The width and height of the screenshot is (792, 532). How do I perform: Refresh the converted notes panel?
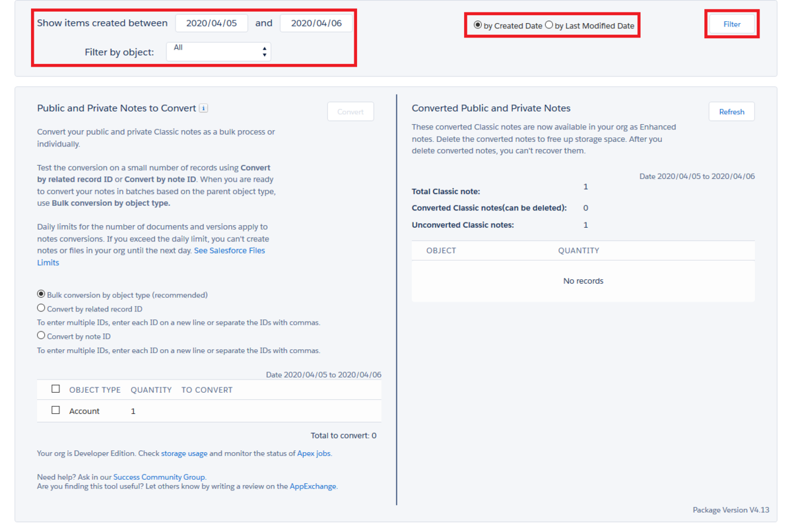click(732, 112)
